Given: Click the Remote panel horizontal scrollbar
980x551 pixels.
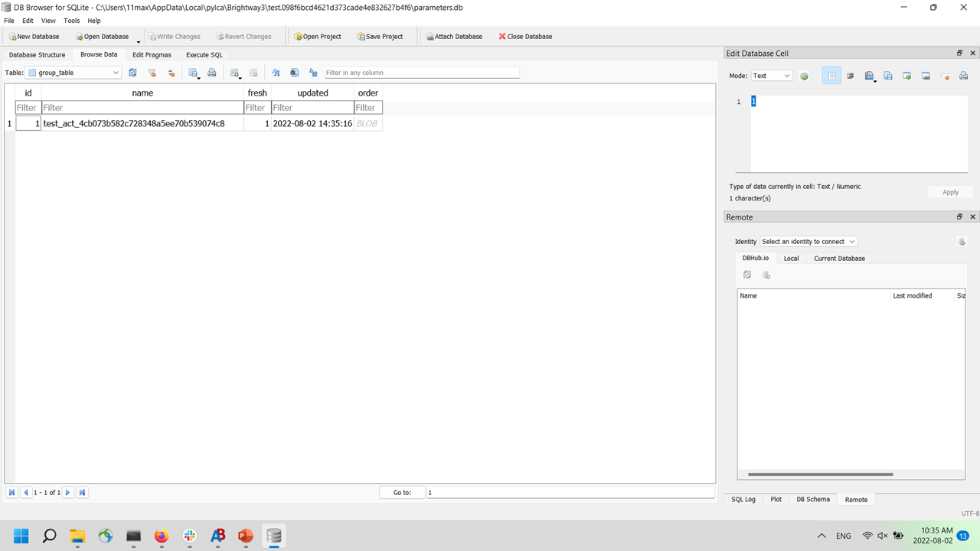Looking at the screenshot, I should click(821, 474).
